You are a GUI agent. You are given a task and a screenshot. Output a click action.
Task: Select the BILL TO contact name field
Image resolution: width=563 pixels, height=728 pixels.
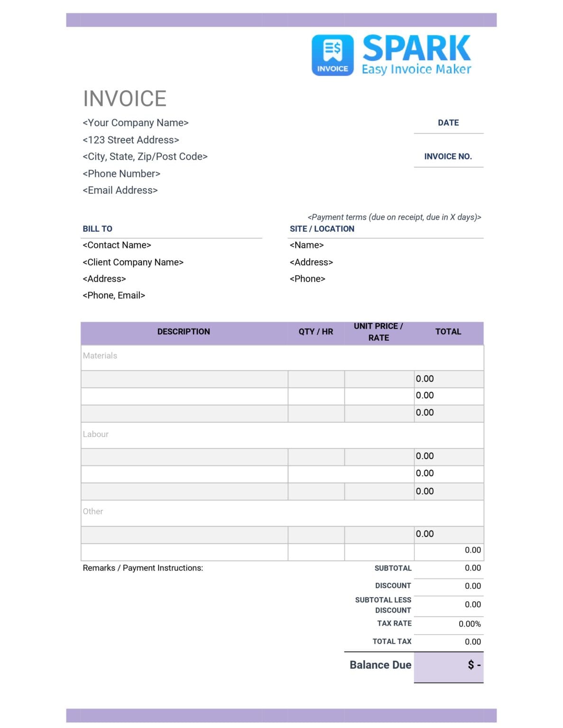117,245
